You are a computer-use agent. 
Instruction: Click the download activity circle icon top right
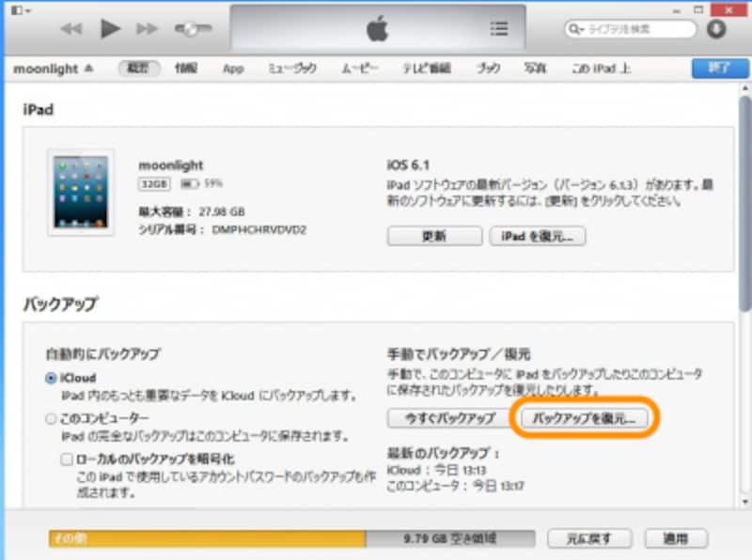[717, 28]
